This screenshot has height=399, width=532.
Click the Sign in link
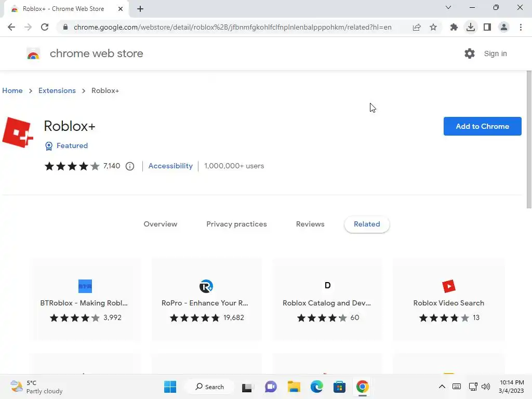[x=495, y=54]
